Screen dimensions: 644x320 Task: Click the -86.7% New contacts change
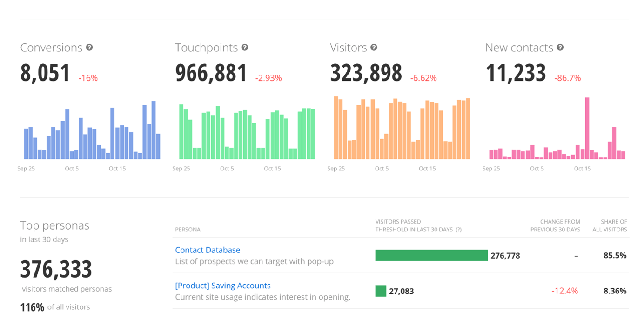(567, 78)
